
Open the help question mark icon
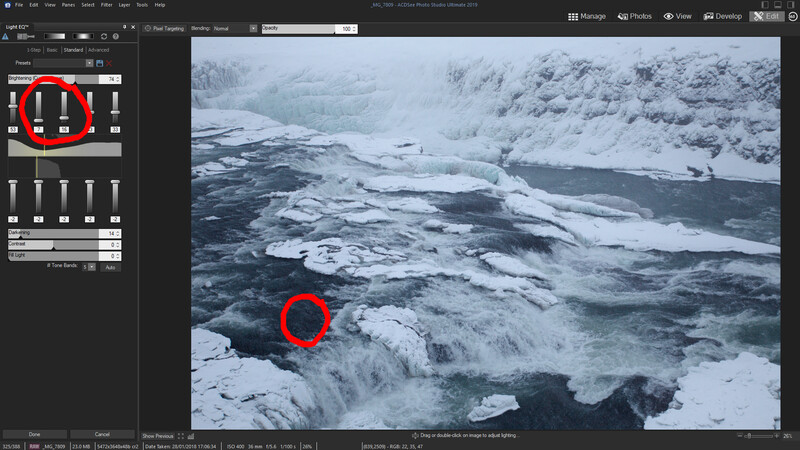[116, 37]
